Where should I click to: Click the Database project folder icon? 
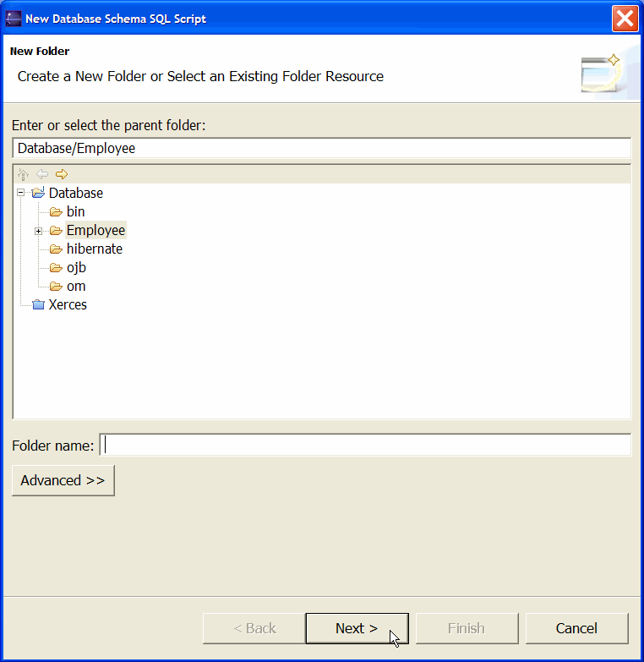pyautogui.click(x=38, y=193)
